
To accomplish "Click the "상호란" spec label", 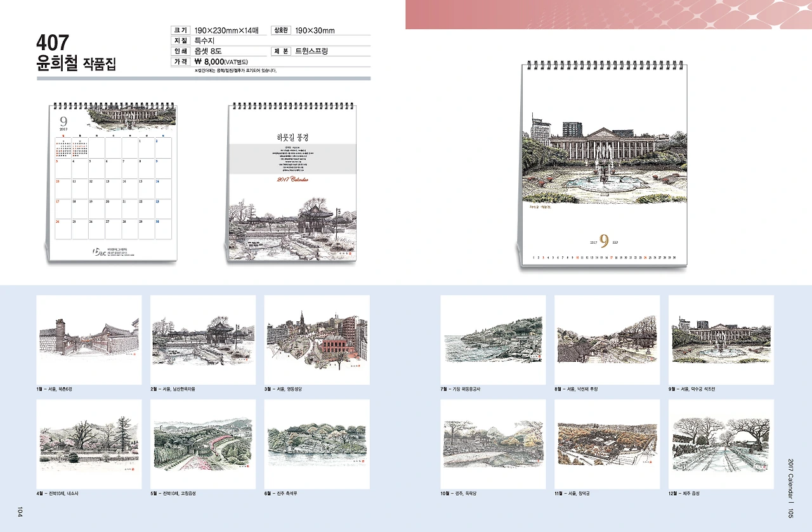I will click(281, 30).
